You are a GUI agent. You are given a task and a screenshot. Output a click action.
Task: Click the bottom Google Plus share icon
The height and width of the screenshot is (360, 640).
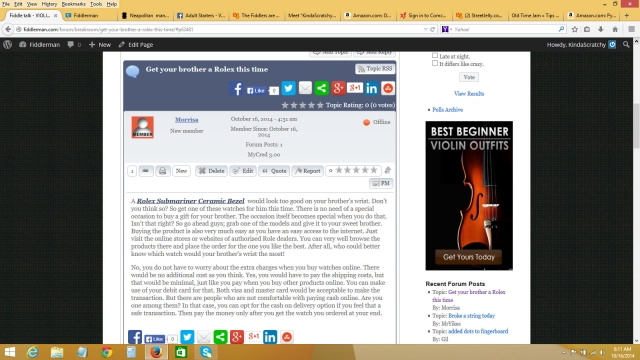pyautogui.click(x=237, y=337)
